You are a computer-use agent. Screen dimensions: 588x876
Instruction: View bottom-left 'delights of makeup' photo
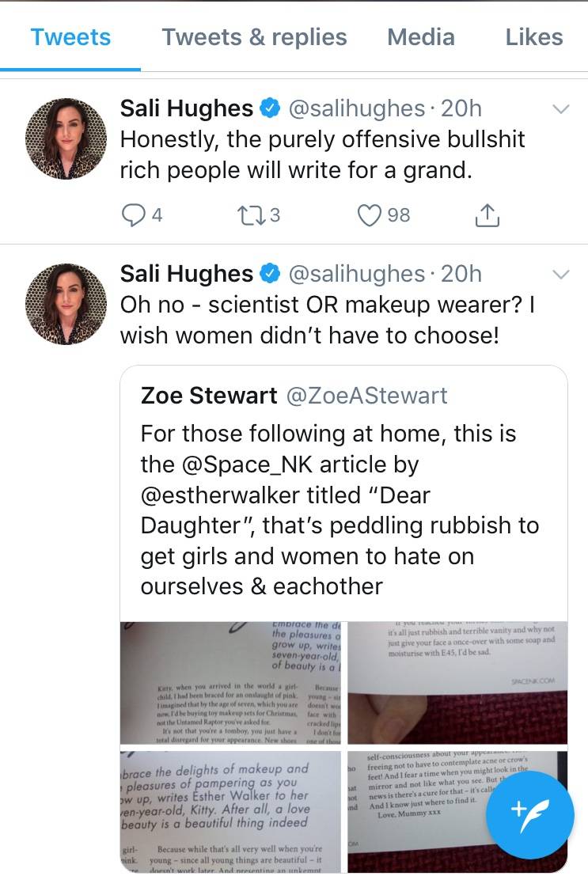[231, 812]
